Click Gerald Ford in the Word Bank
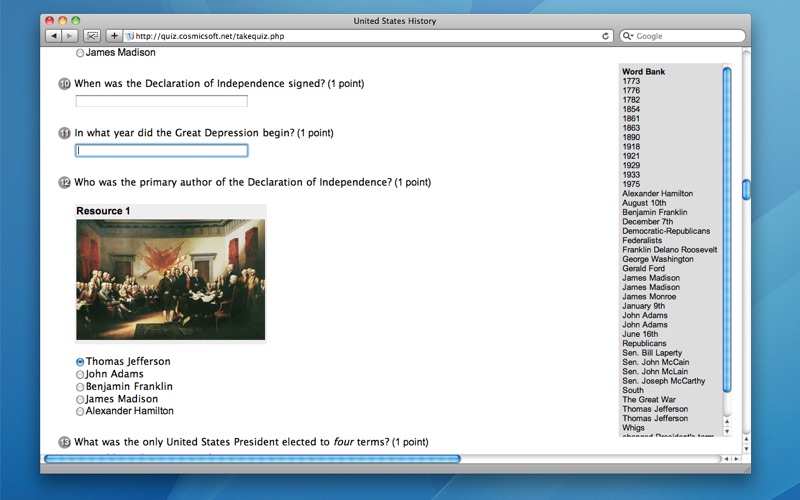The width and height of the screenshot is (800, 500). tap(643, 268)
